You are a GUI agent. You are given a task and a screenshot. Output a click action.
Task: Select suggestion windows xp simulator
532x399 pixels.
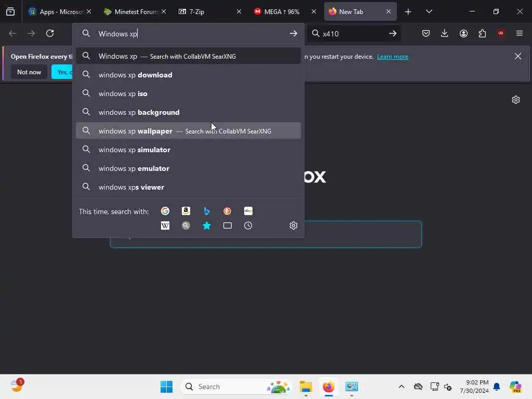[188, 149]
